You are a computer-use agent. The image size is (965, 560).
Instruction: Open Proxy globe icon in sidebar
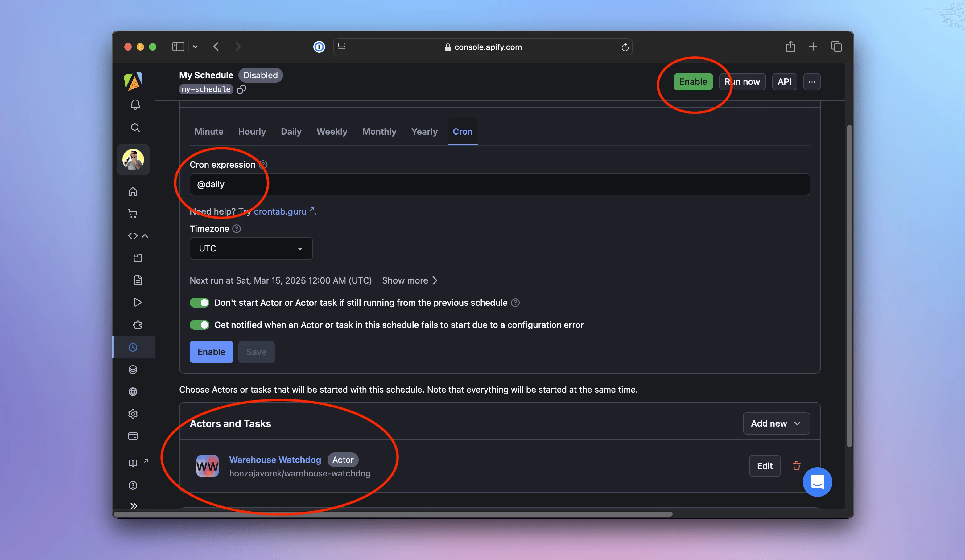133,392
